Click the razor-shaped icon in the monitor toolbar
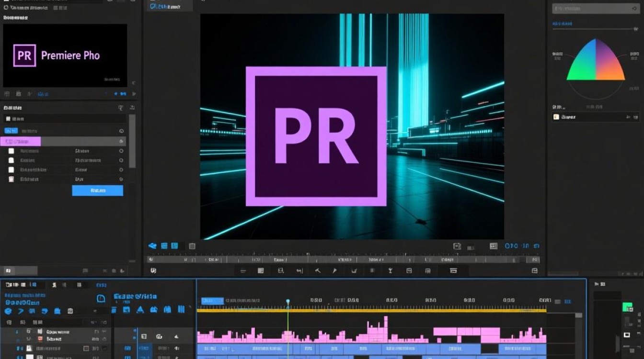This screenshot has height=359, width=644. pyautogui.click(x=317, y=271)
